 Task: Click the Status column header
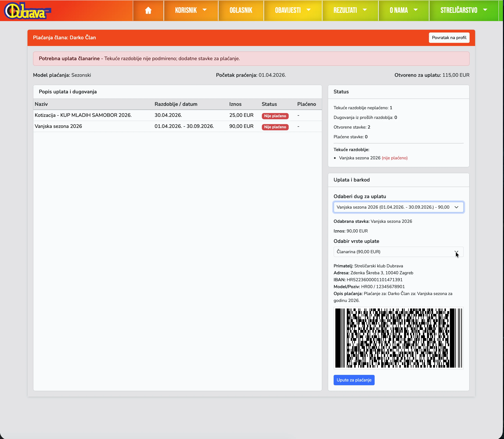click(269, 104)
